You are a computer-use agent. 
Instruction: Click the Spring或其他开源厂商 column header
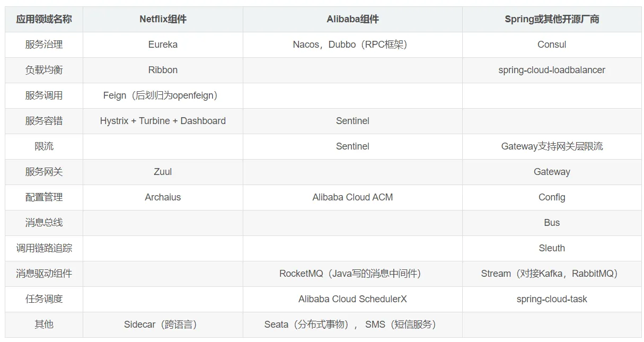click(552, 19)
